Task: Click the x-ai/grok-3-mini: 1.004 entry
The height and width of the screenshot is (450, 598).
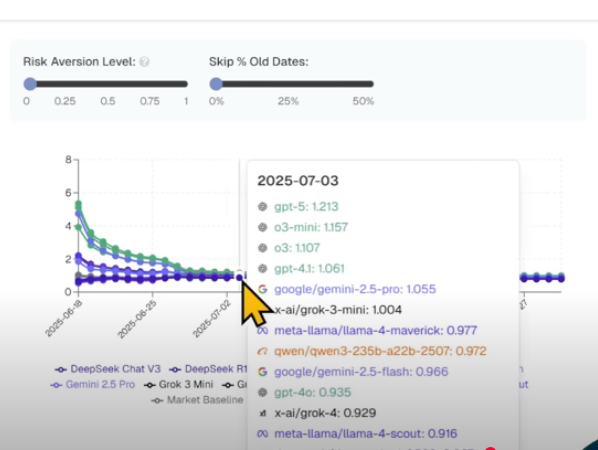Action: tap(338, 310)
